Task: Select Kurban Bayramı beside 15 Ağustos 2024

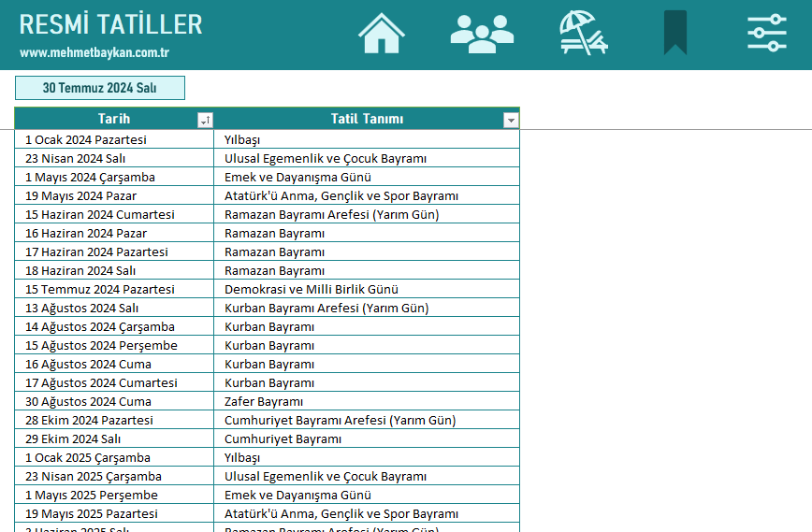Action: tap(367, 345)
